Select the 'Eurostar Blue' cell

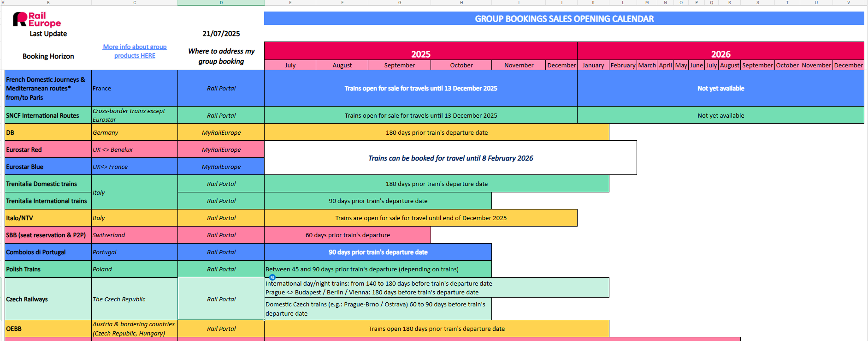(x=48, y=167)
